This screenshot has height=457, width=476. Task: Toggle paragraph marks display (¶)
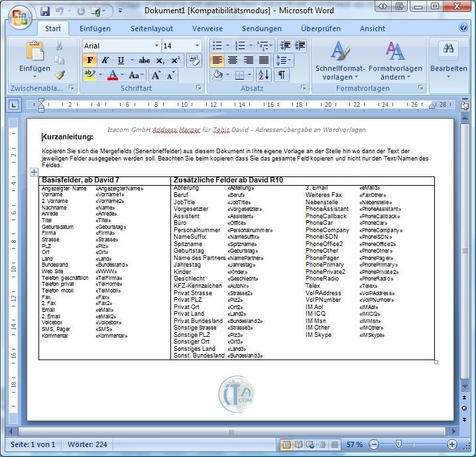281,75
